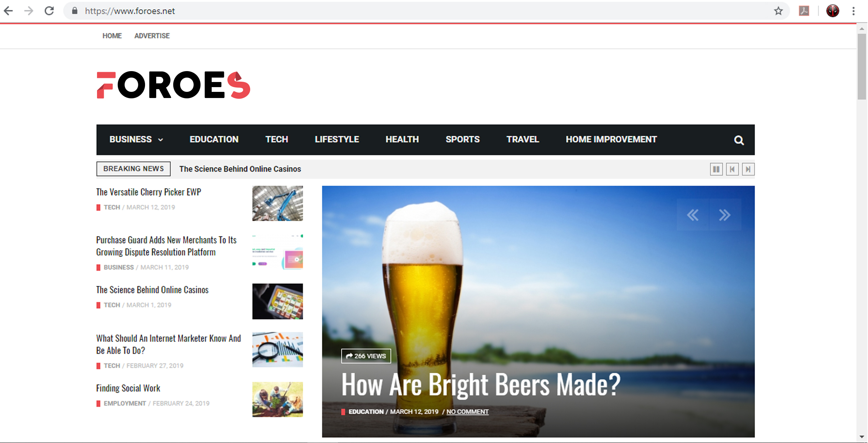Image resolution: width=868 pixels, height=443 pixels.
Task: Click the page scrollbar down arrow
Action: coord(862,437)
